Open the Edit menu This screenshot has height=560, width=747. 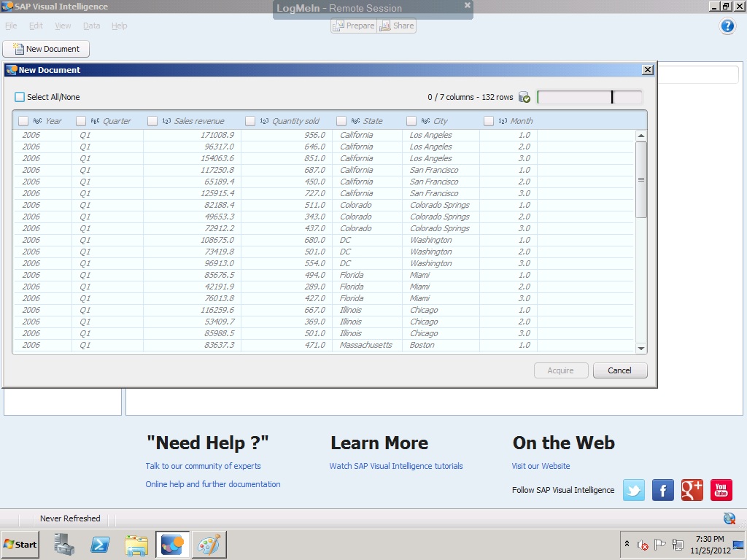(36, 26)
